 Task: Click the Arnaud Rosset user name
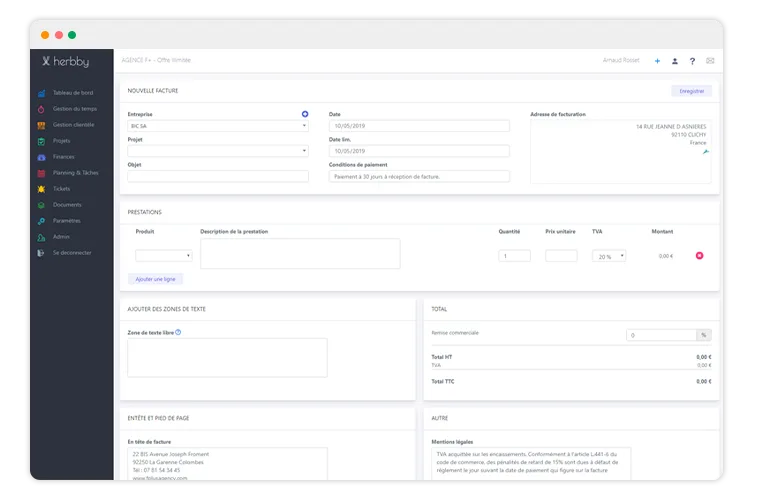coord(621,60)
